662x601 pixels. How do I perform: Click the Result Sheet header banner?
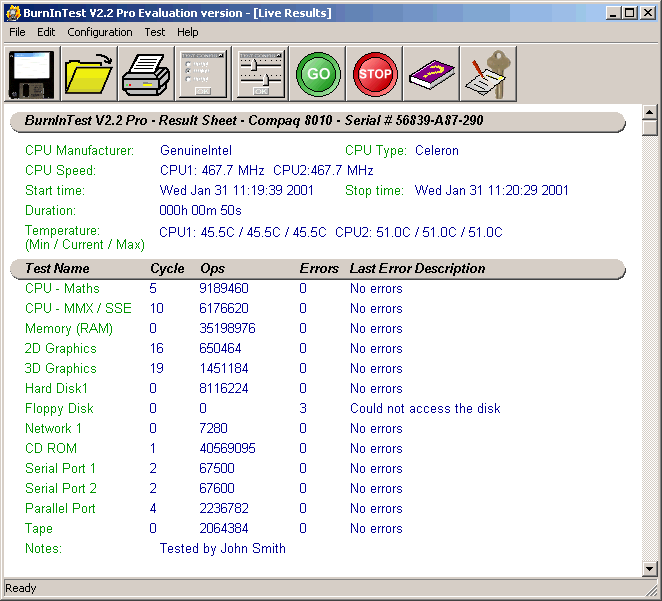tap(317, 122)
